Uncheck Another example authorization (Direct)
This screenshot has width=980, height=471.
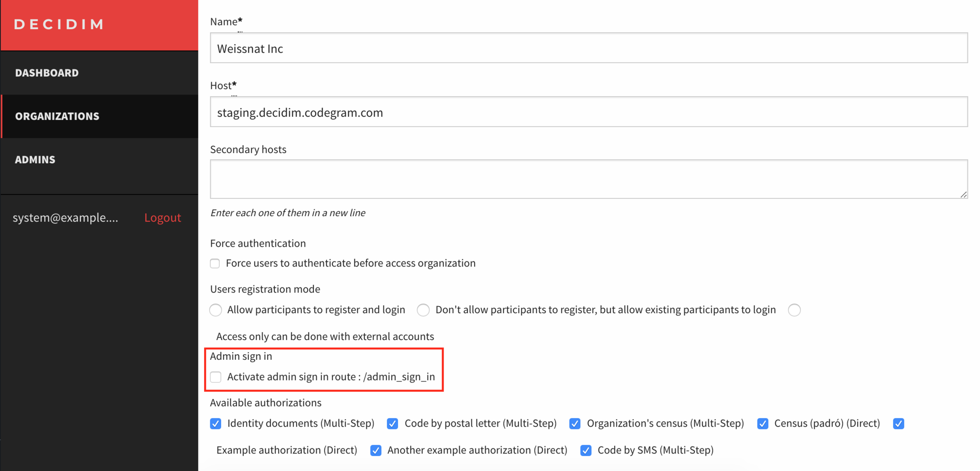point(376,450)
